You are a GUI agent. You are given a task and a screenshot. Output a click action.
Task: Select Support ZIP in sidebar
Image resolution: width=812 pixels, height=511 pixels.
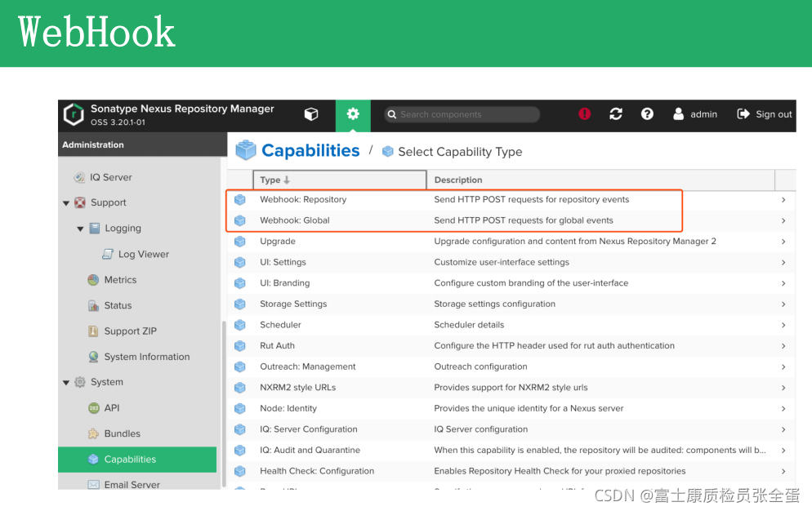pos(130,331)
